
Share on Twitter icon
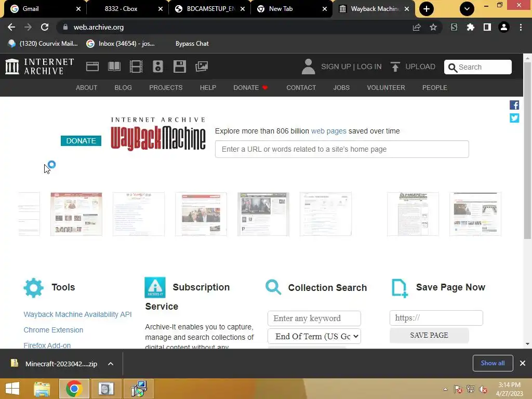click(x=514, y=118)
